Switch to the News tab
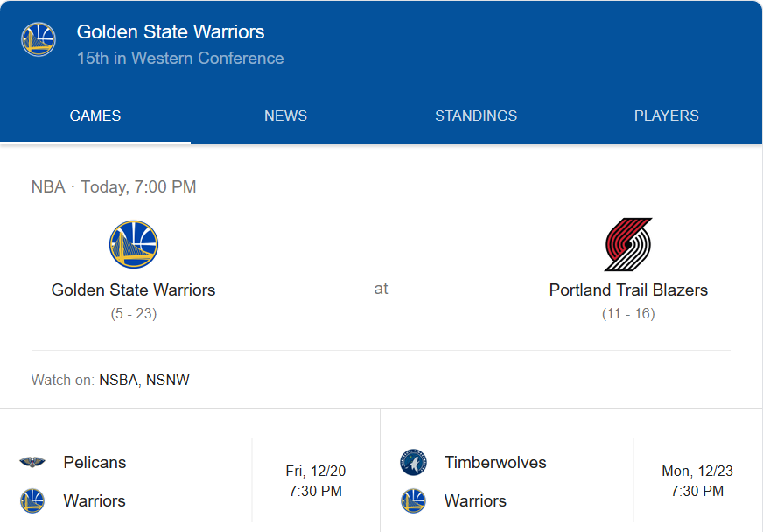This screenshot has height=532, width=763. (285, 115)
